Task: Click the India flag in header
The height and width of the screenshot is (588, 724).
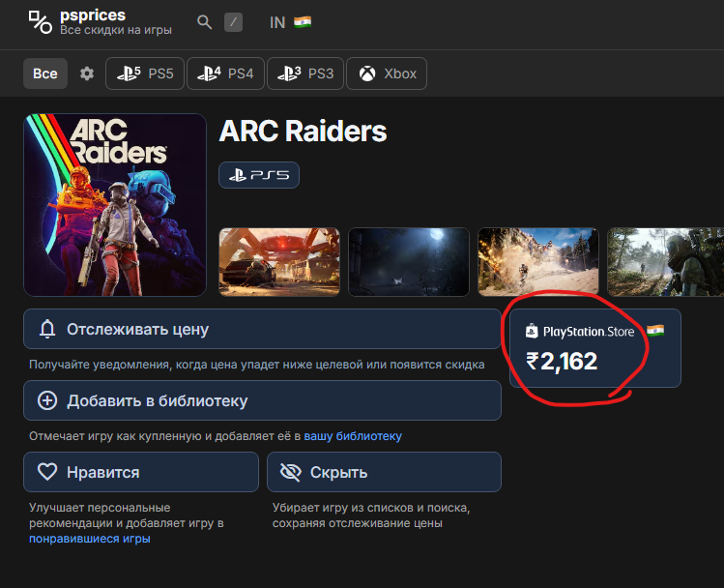Action: tap(303, 22)
